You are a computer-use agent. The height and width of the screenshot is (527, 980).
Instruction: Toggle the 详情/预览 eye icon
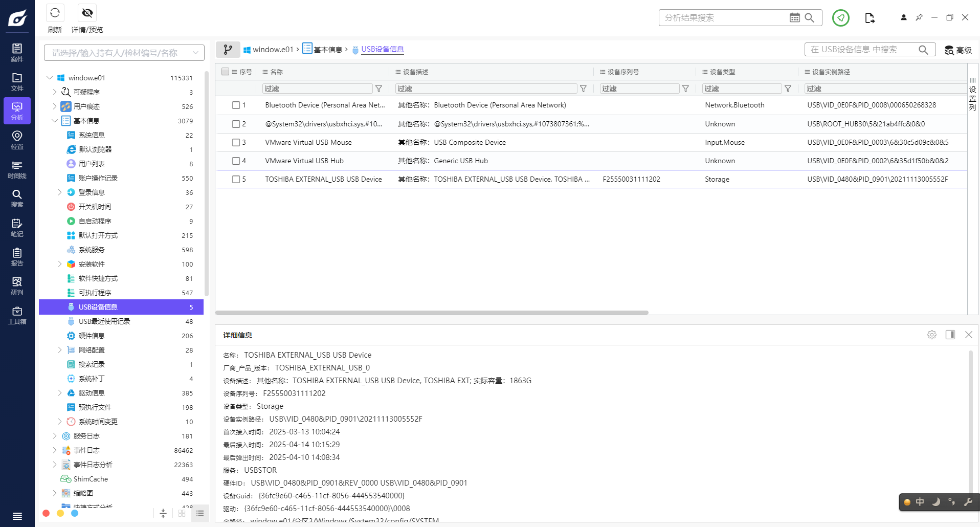coord(87,13)
